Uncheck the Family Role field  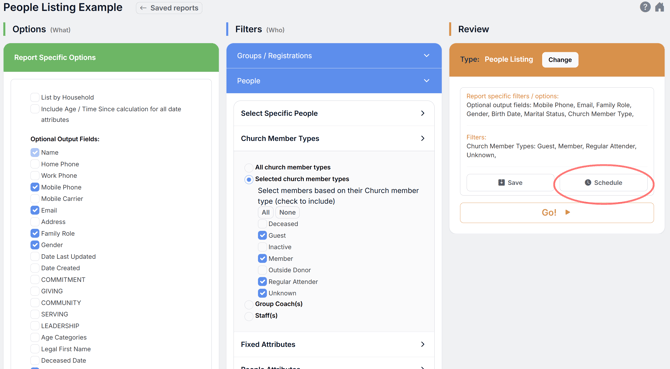tap(35, 233)
